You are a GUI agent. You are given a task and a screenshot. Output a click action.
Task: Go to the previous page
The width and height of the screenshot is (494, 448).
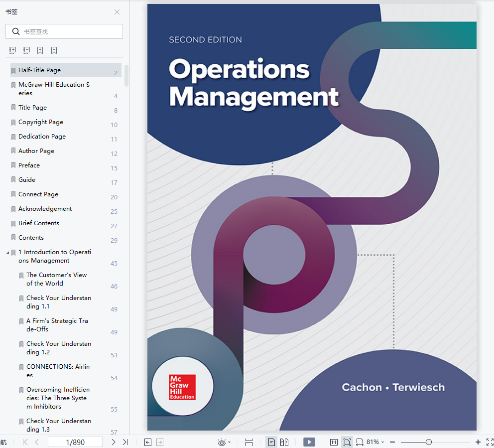point(37,442)
